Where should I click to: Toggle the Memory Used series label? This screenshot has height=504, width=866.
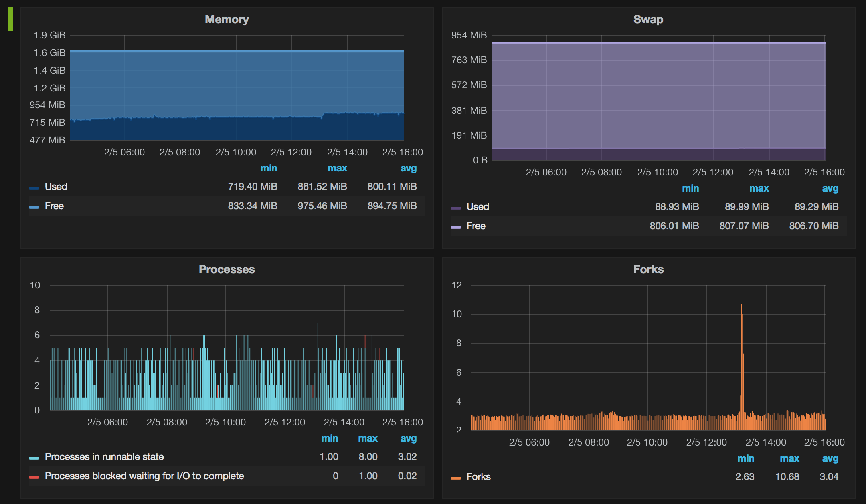click(x=56, y=187)
